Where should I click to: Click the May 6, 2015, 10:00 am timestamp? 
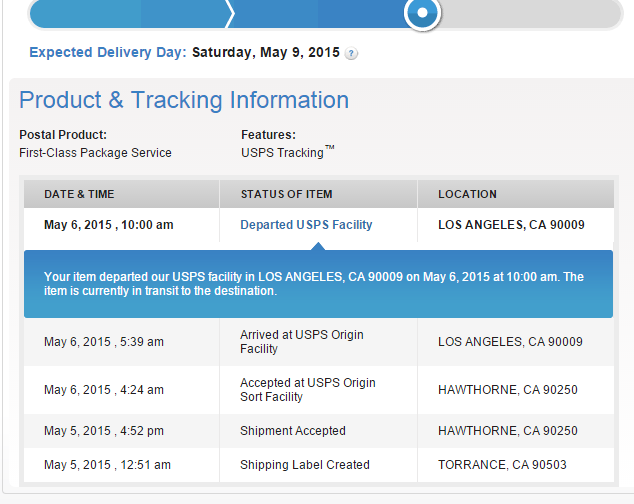(x=108, y=225)
